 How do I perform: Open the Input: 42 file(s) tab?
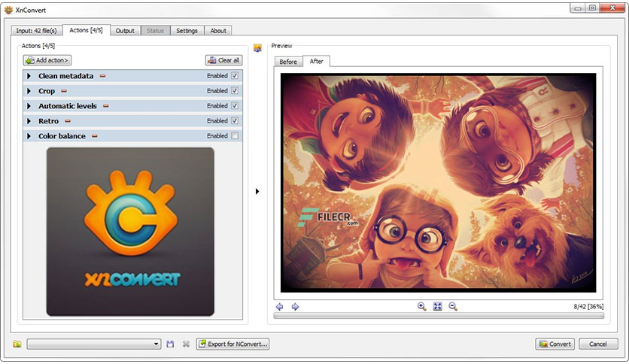(x=37, y=31)
